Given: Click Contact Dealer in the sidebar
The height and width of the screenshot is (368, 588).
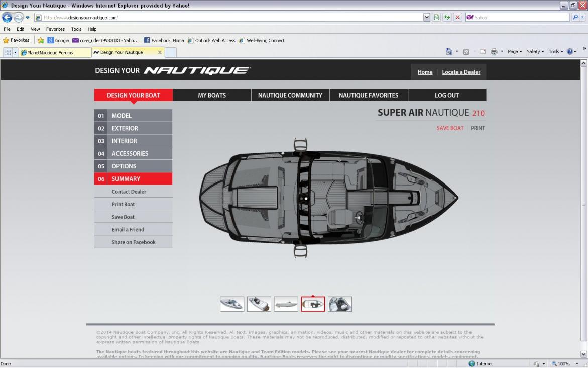Looking at the screenshot, I should pos(134,192).
